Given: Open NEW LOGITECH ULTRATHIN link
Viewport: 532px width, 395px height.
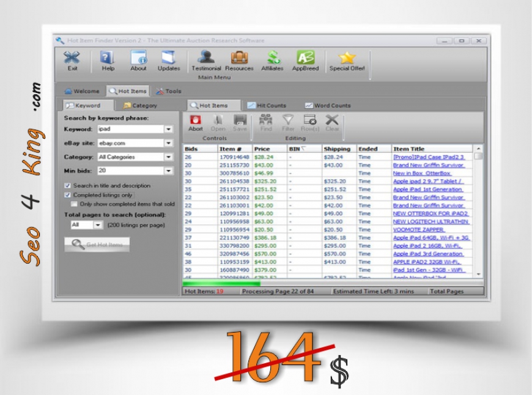Looking at the screenshot, I should (431, 221).
